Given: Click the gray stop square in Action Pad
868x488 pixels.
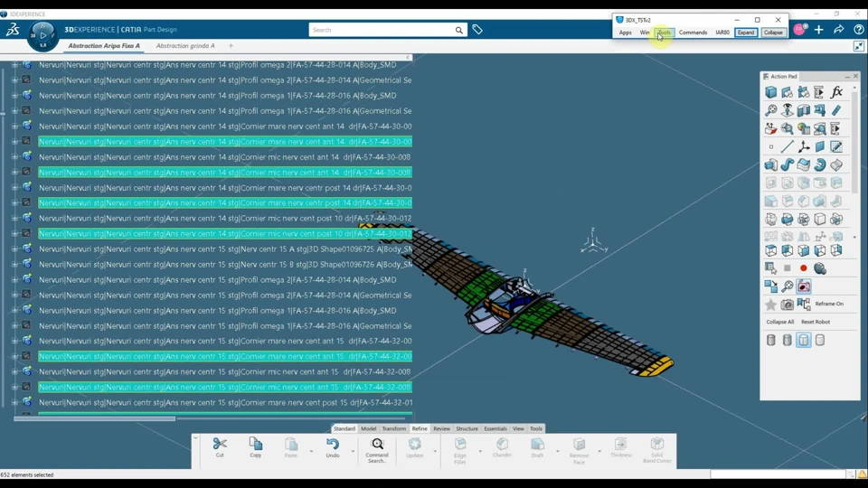Looking at the screenshot, I should pos(788,268).
